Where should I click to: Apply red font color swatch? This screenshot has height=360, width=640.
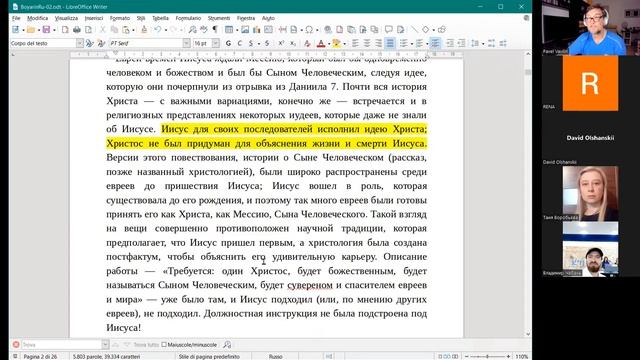pyautogui.click(x=321, y=43)
